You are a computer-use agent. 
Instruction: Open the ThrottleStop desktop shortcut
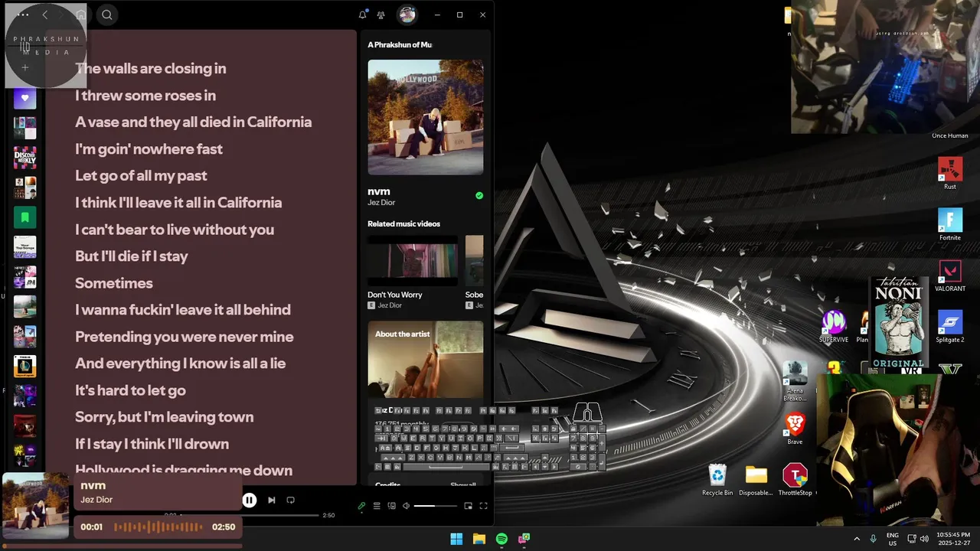pos(795,480)
